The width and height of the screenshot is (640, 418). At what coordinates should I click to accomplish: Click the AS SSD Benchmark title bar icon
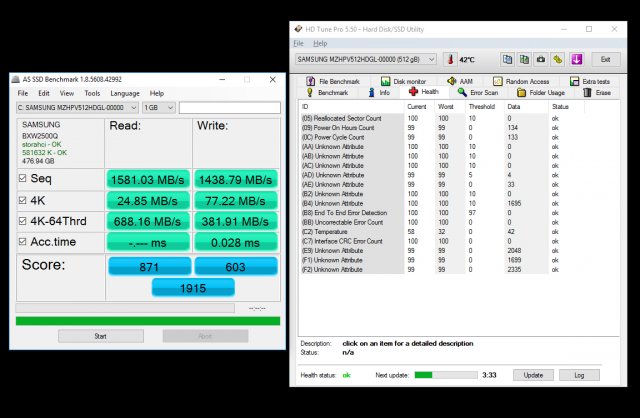click(16, 79)
